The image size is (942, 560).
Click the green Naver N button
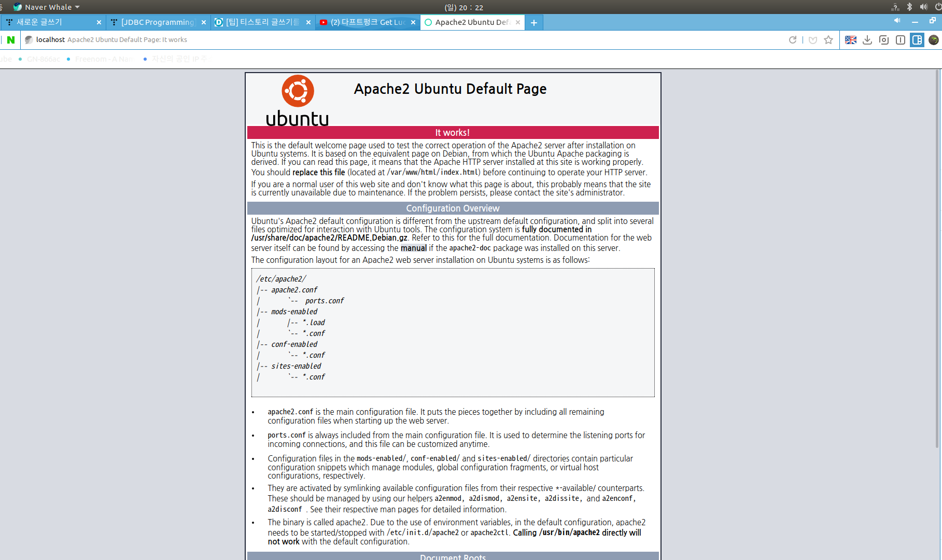(x=11, y=40)
